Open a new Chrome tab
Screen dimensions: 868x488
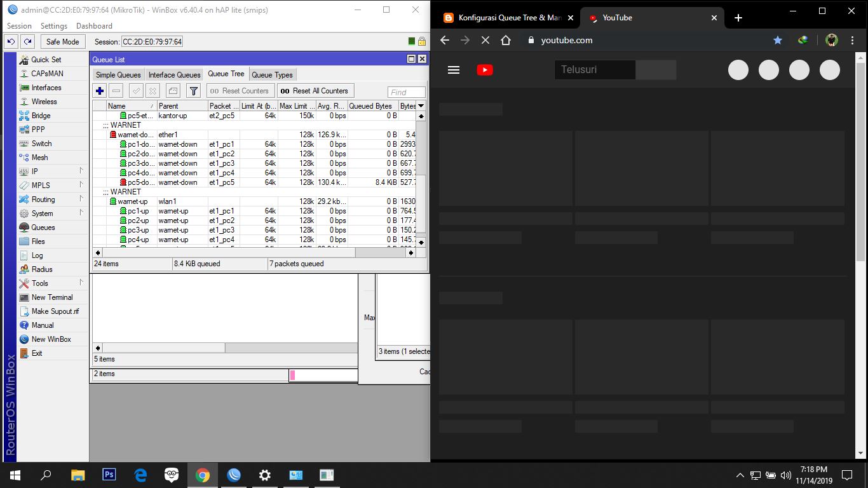pyautogui.click(x=738, y=18)
